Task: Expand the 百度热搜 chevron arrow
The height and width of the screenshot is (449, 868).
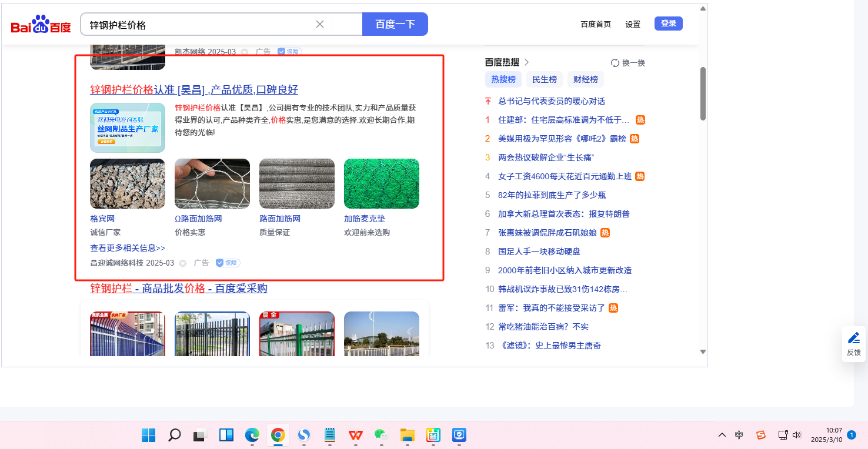Action: click(526, 62)
